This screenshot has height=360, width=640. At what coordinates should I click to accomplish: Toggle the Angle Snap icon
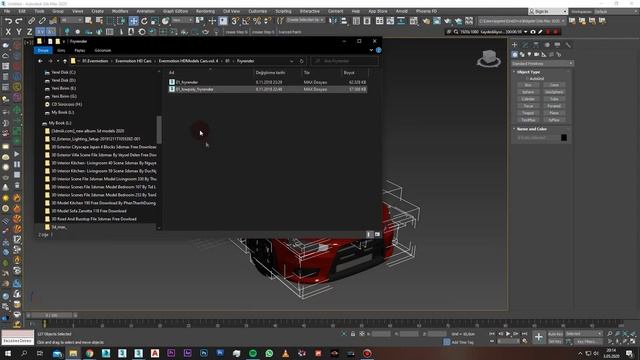[246, 21]
